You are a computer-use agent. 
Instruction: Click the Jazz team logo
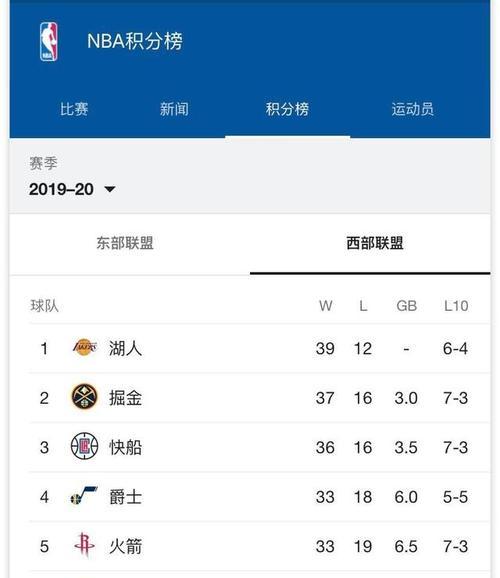click(x=84, y=496)
